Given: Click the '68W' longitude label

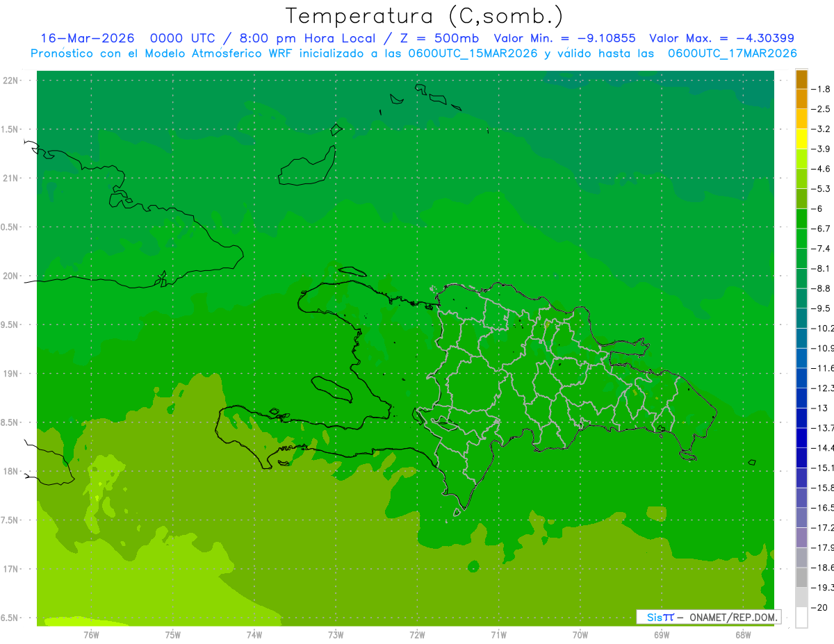Looking at the screenshot, I should click(743, 634).
